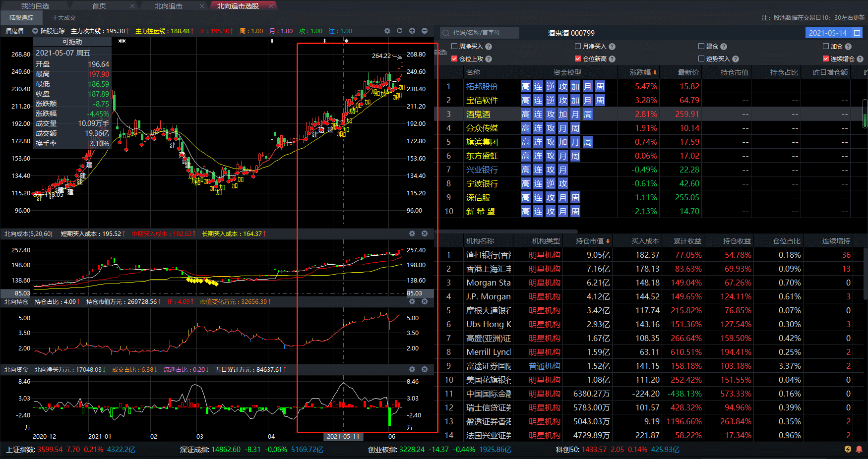The image size is (868, 459).
Task: Open settings gear on 北向持仓 panel
Action: click(x=412, y=301)
